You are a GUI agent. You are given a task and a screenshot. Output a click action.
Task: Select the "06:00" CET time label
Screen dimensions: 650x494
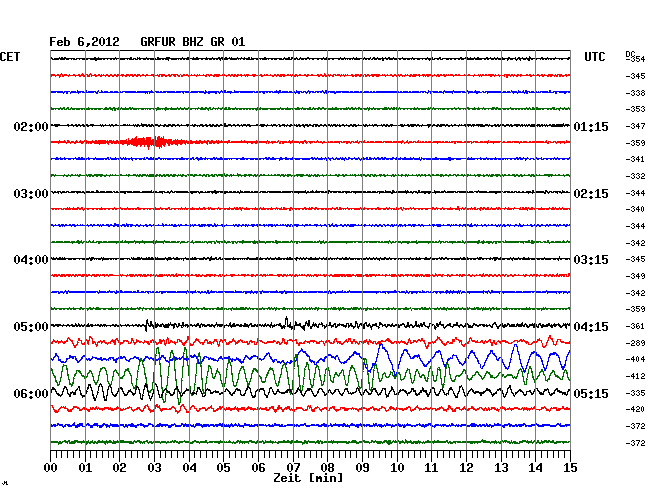31,393
